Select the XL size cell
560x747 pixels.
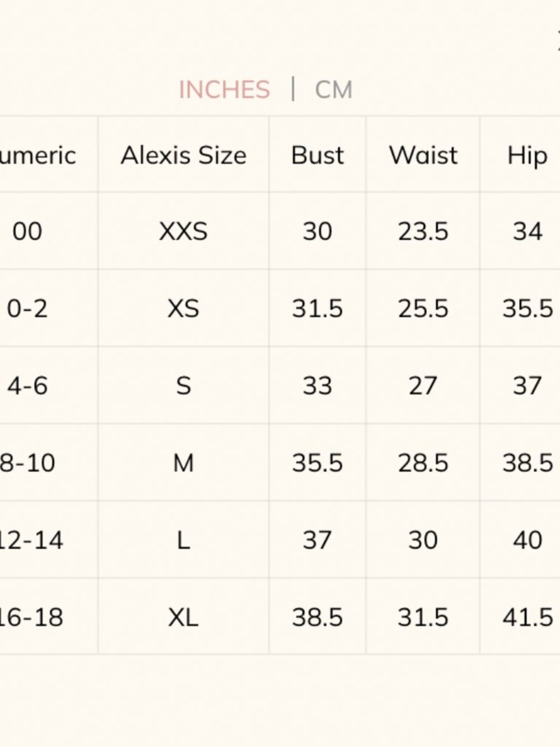click(183, 618)
